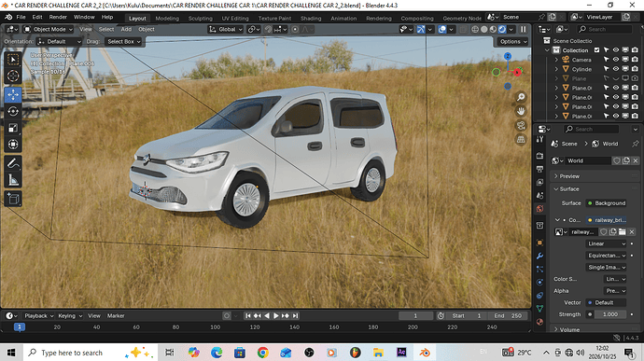Toggle show overlays button
Viewport: 644px width, 361px height.
click(x=441, y=29)
